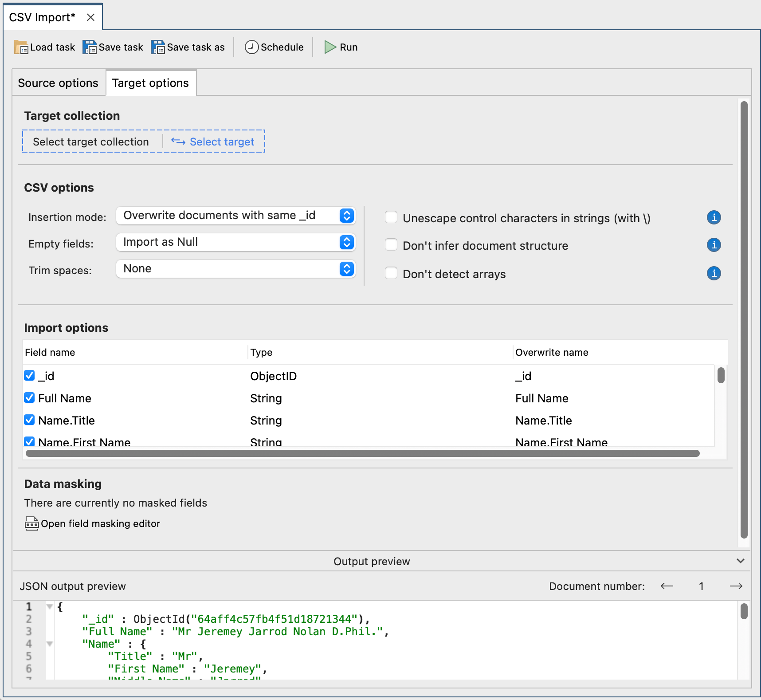761x700 pixels.
Task: Switch to the Source options tab
Action: (x=58, y=83)
